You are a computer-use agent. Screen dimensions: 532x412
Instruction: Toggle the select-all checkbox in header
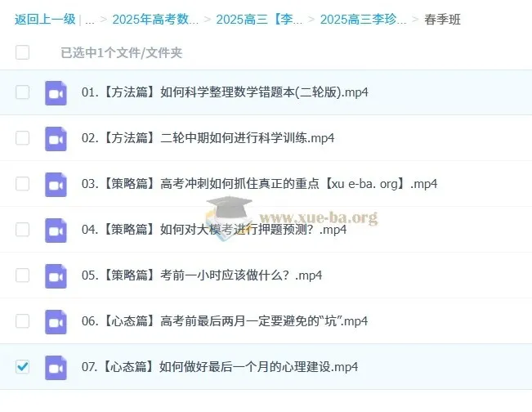pyautogui.click(x=22, y=52)
